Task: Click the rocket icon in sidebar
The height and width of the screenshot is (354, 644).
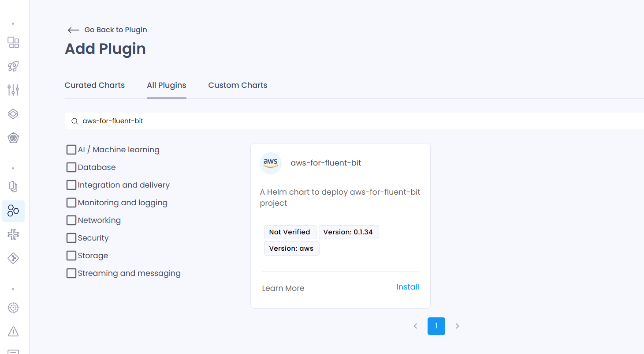Action: point(13,66)
